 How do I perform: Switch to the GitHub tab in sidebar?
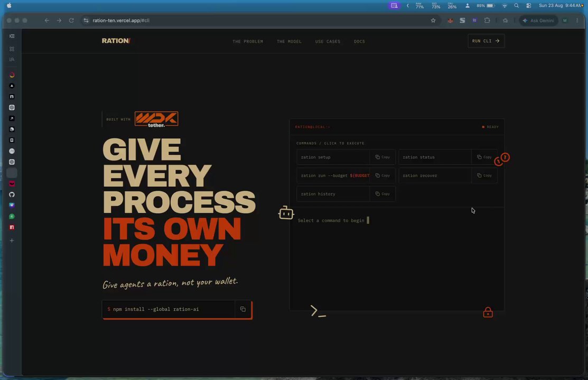pyautogui.click(x=12, y=195)
